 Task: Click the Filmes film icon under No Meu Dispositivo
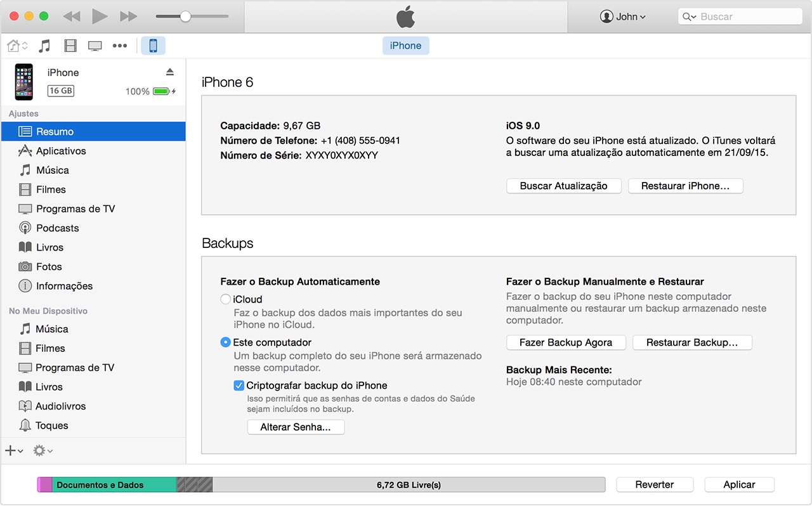tap(25, 348)
